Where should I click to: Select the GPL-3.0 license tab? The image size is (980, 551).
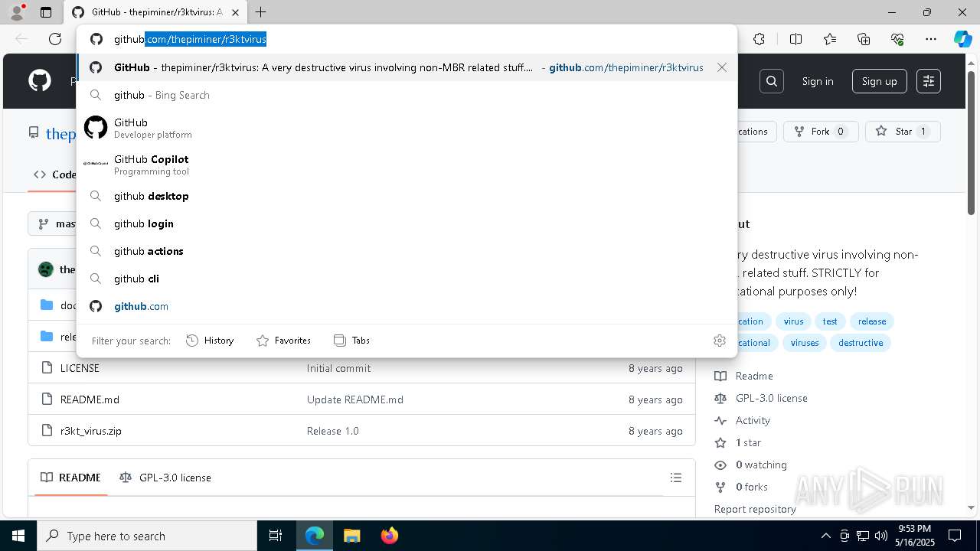click(x=165, y=478)
